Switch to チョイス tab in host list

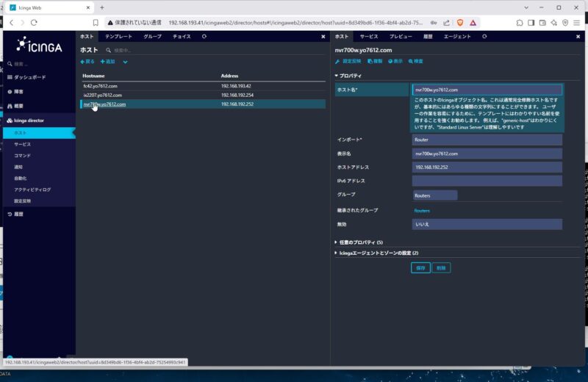click(182, 36)
